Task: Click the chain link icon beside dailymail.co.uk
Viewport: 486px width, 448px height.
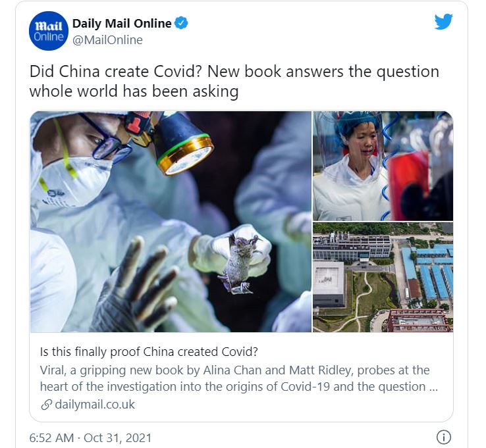Action: 47,405
